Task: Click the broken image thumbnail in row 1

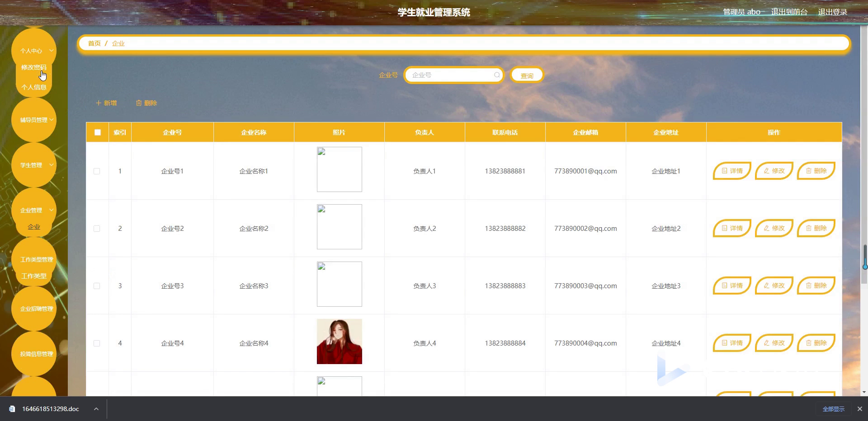Action: tap(339, 169)
